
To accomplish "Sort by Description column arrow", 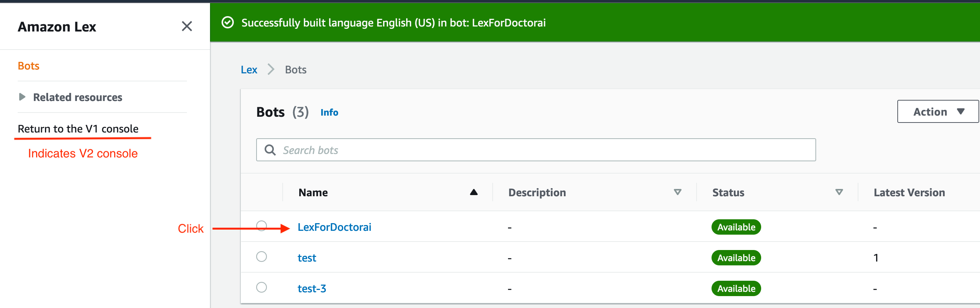I will [678, 192].
